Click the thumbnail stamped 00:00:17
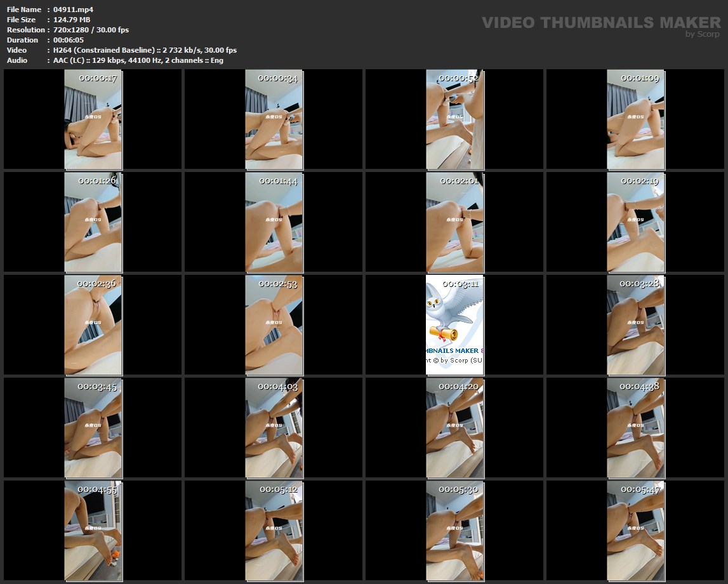Image resolution: width=728 pixels, height=584 pixels. pos(93,119)
